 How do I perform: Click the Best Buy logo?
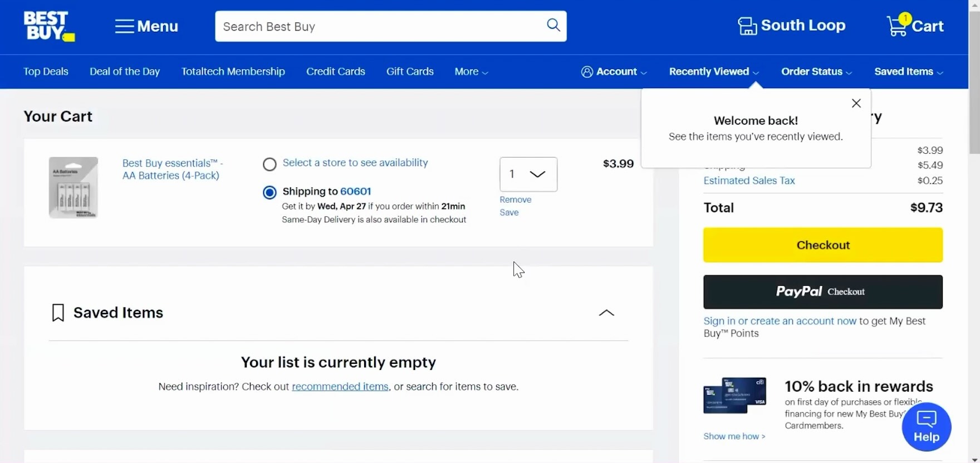point(49,26)
